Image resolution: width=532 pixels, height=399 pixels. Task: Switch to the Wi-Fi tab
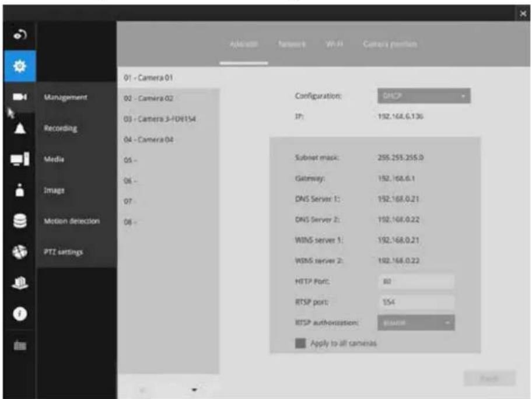click(334, 44)
